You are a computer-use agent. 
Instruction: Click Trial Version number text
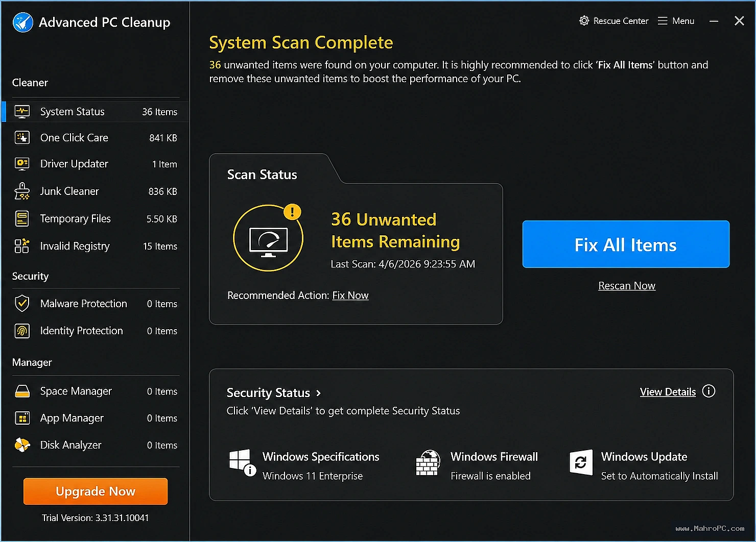[96, 518]
